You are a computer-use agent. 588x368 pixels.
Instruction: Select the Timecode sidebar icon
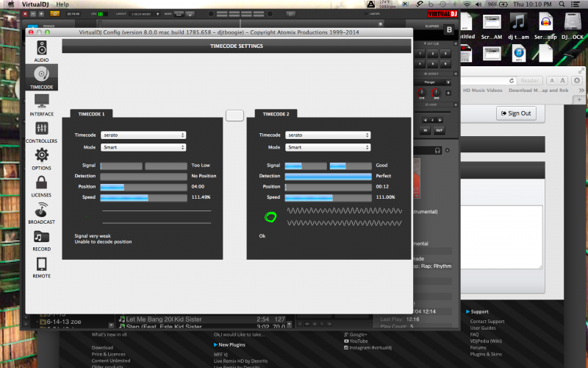coord(42,77)
